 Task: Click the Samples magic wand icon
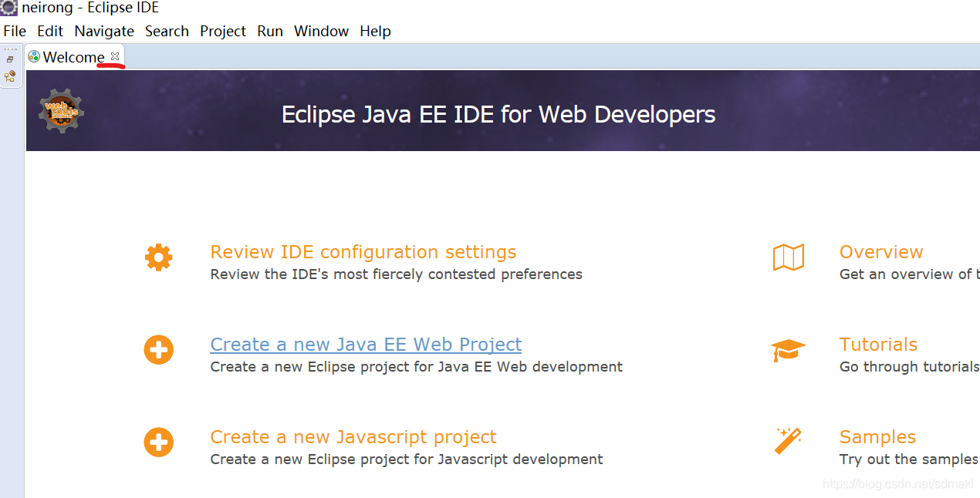click(788, 441)
